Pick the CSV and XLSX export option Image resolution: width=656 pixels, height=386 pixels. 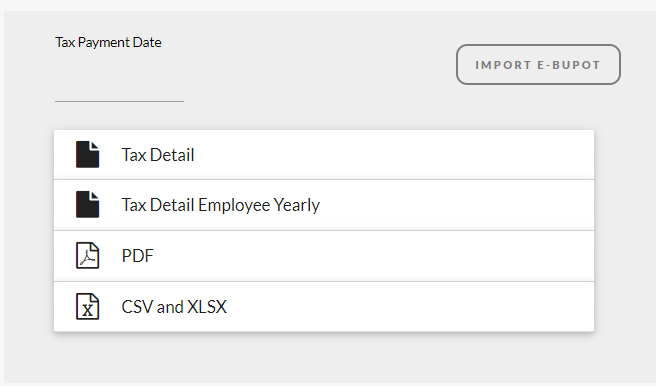pos(324,307)
